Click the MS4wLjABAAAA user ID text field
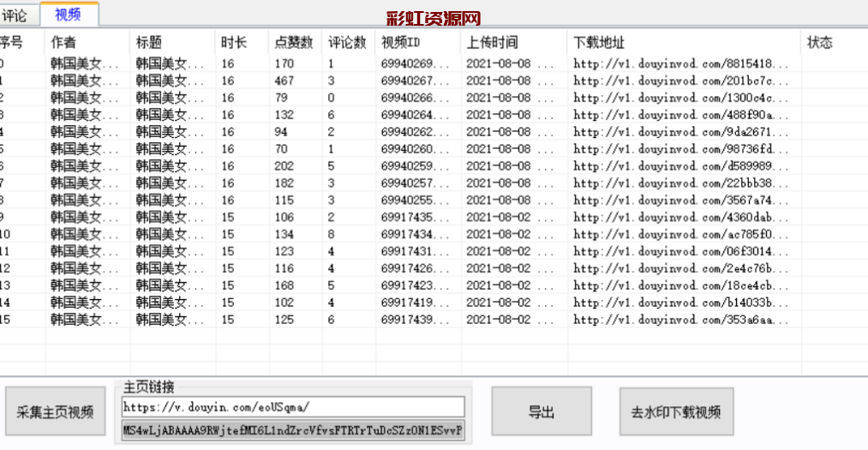Screen dimensions: 868x450 [292, 429]
